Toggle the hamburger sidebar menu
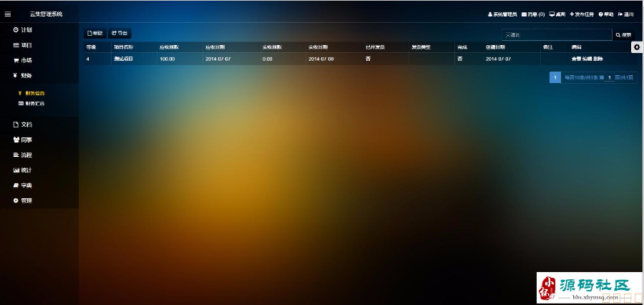 coord(8,14)
